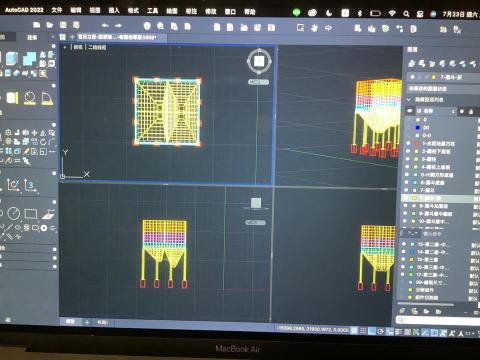Click the UCS 3-point icon
480x360 pixels.
[30, 184]
